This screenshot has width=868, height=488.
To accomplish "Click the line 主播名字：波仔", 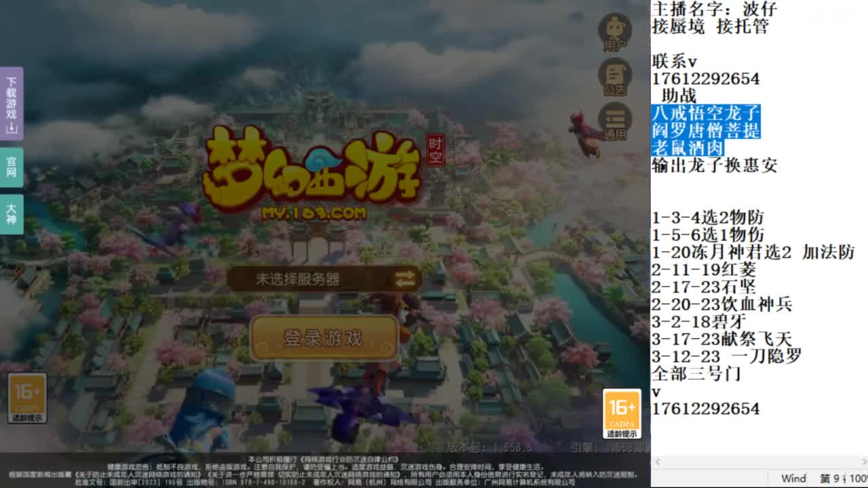I will [714, 9].
